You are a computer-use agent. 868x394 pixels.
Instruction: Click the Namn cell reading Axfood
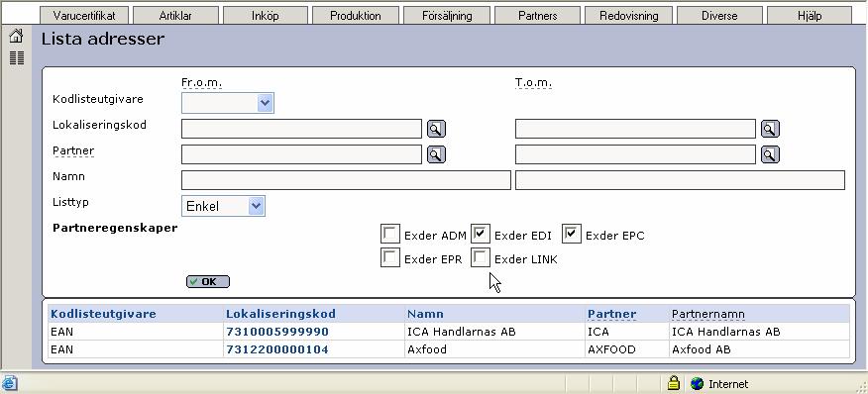494,349
